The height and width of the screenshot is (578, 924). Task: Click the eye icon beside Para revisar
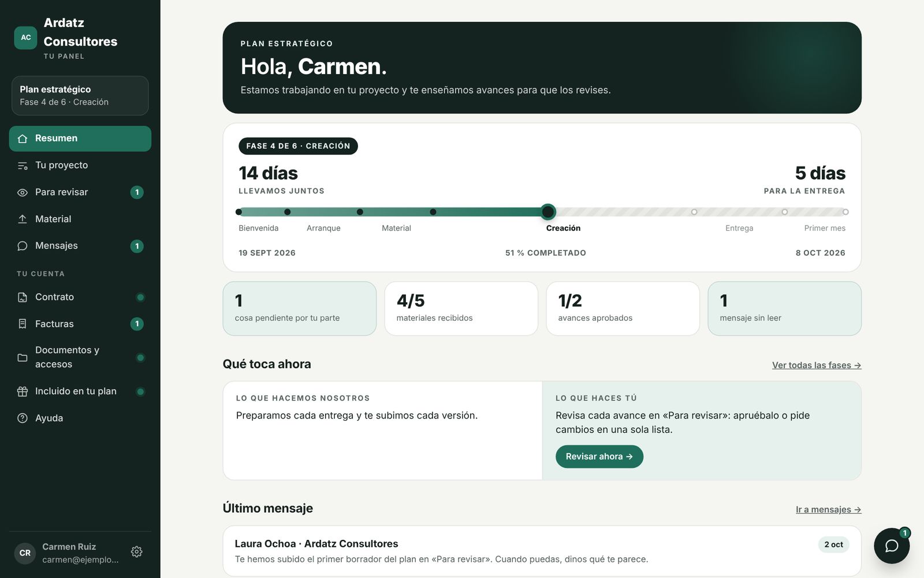pos(23,192)
